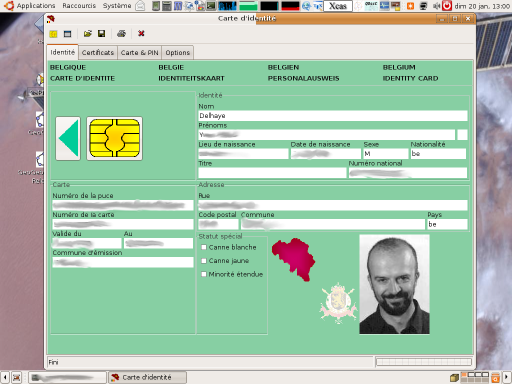Screen dimensions: 512x384
Task: Toggle the Minorité étendue checkbox
Action: pyautogui.click(x=204, y=274)
